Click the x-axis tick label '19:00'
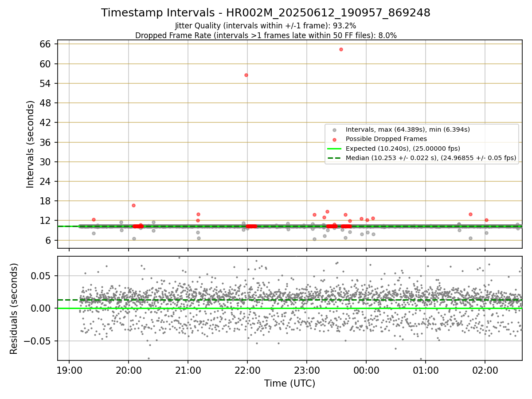This screenshot has height=399, width=532. click(69, 371)
